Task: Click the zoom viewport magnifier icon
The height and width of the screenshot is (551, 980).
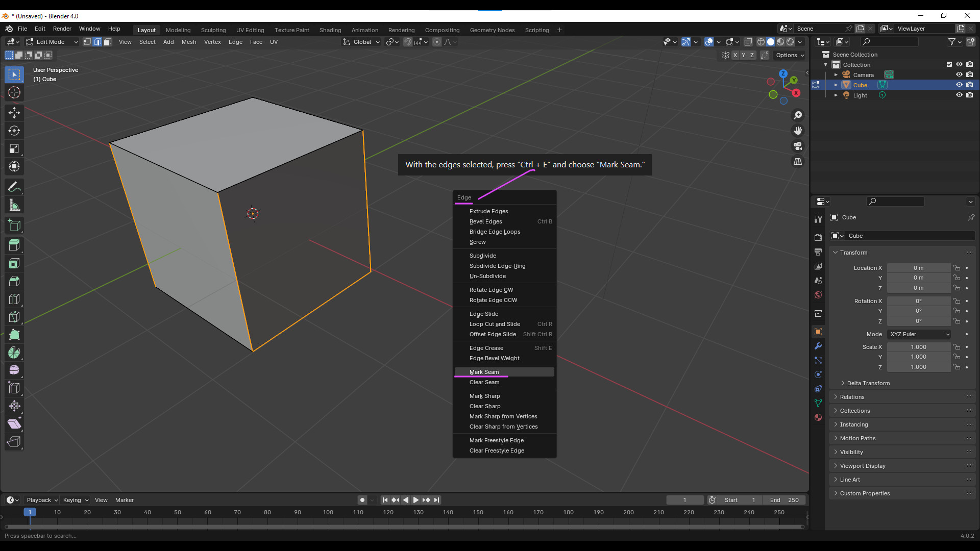Action: 798,115
